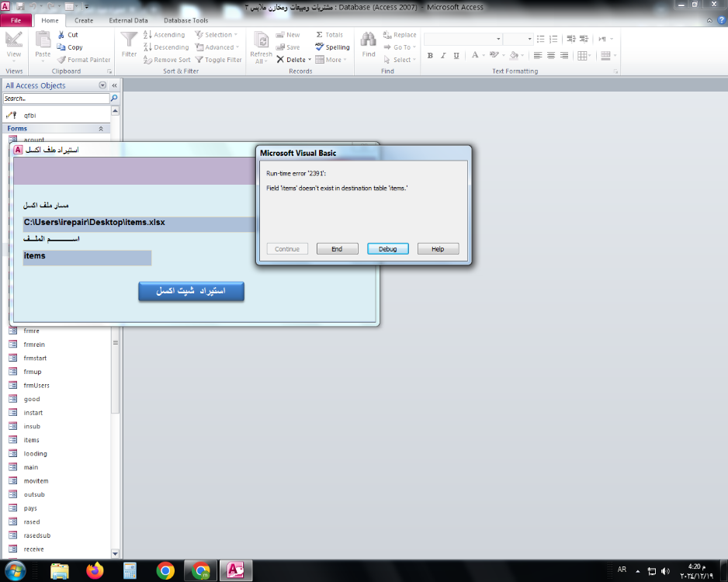Click Save record in Records group
The width and height of the screenshot is (728, 582).
click(x=288, y=47)
